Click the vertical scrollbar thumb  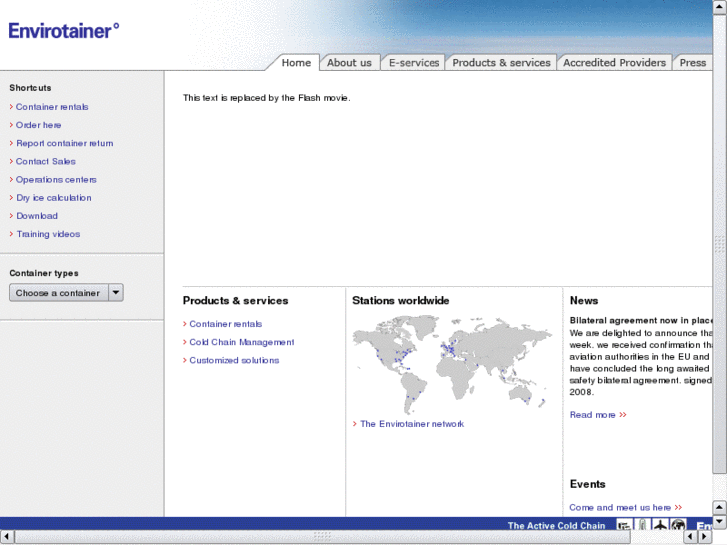[720, 244]
